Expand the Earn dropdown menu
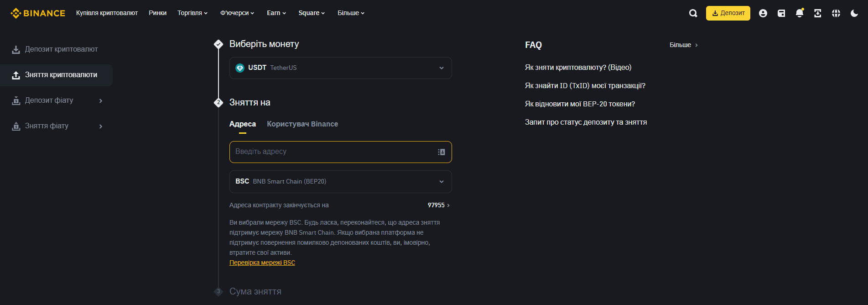 (x=276, y=13)
